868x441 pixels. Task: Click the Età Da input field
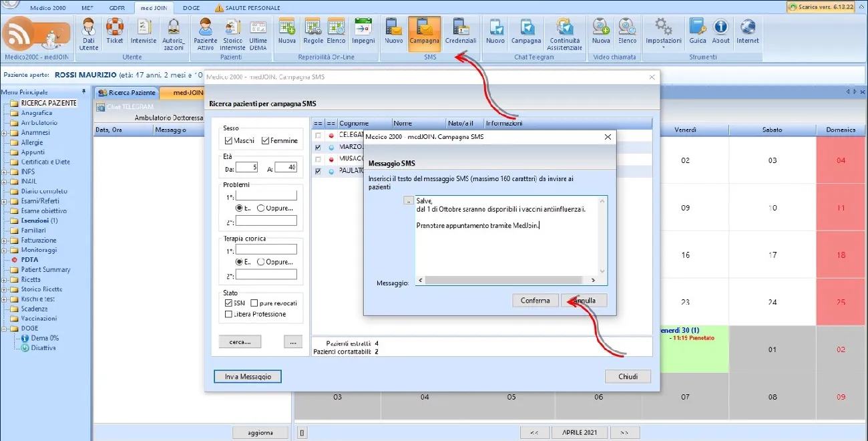[246, 167]
